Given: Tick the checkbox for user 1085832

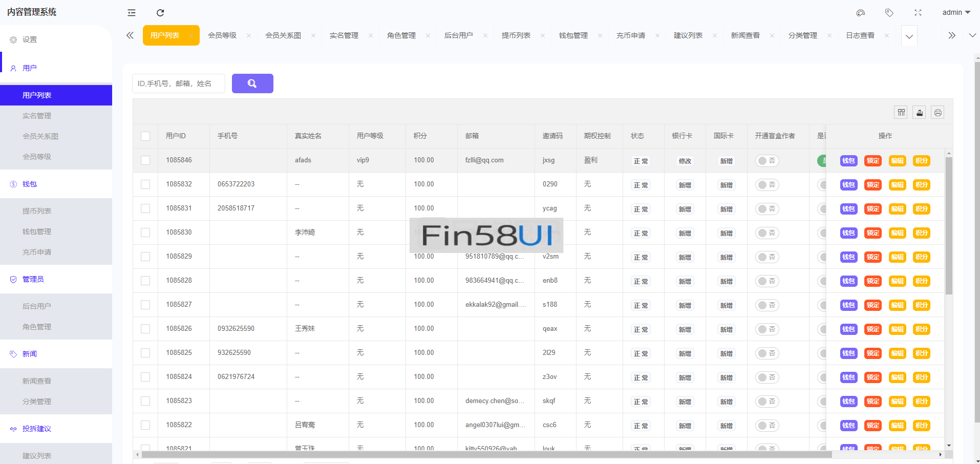Looking at the screenshot, I should coord(145,184).
